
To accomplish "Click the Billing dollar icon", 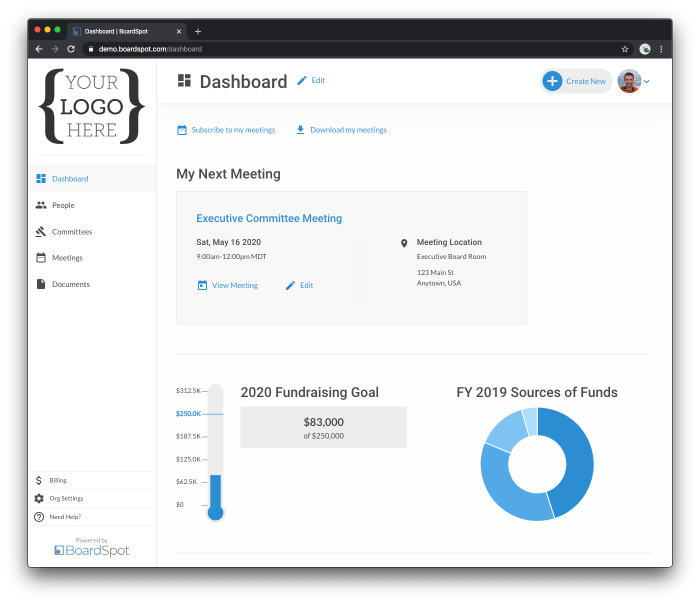I will (x=38, y=480).
